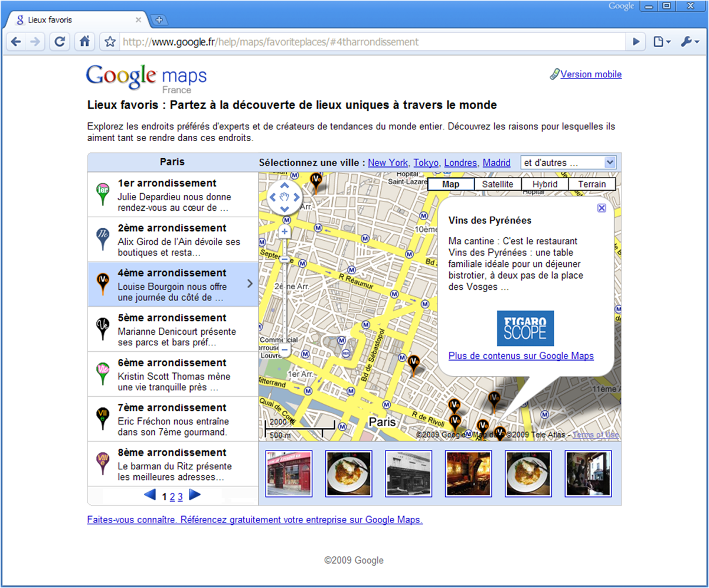
Task: Click the orange map marker near Bd de Sébastopol
Action: point(414,364)
